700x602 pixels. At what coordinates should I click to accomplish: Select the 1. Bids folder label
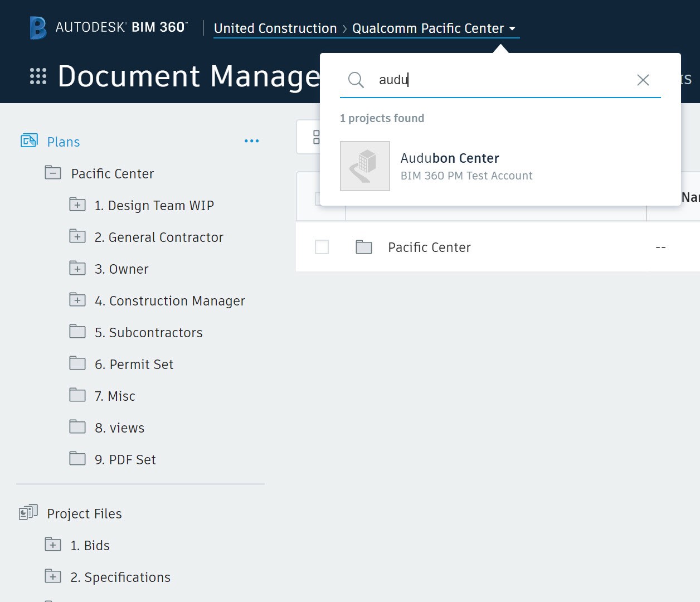(90, 546)
